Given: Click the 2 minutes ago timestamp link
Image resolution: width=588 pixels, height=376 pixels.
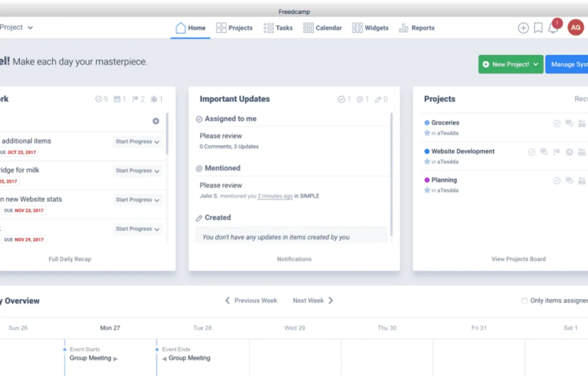Looking at the screenshot, I should 275,196.
